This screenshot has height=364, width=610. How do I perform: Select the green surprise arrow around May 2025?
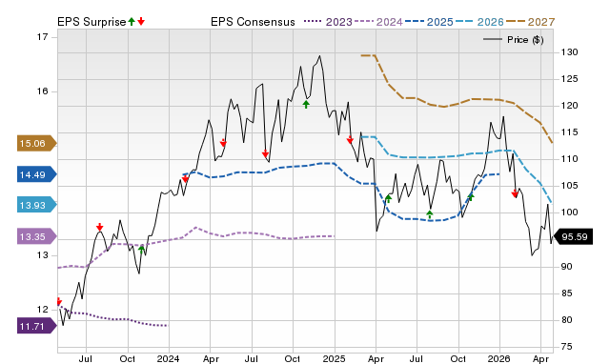[x=388, y=199]
